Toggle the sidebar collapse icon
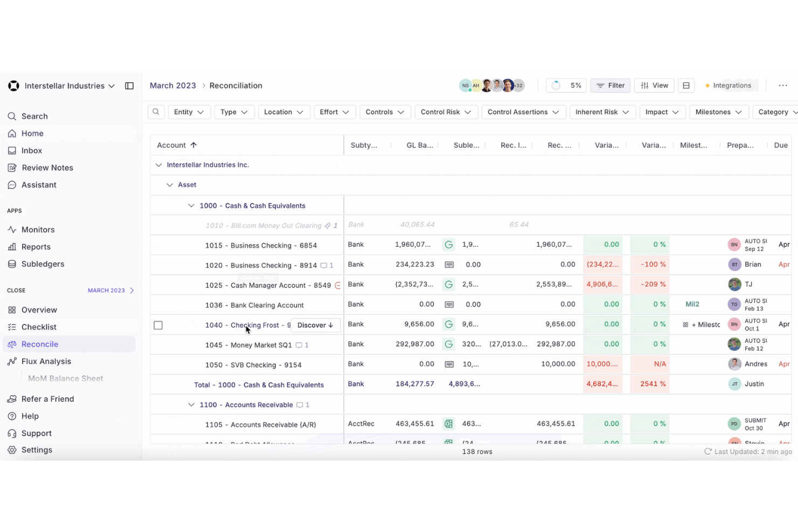Screen dimensions: 798x532 [129, 86]
